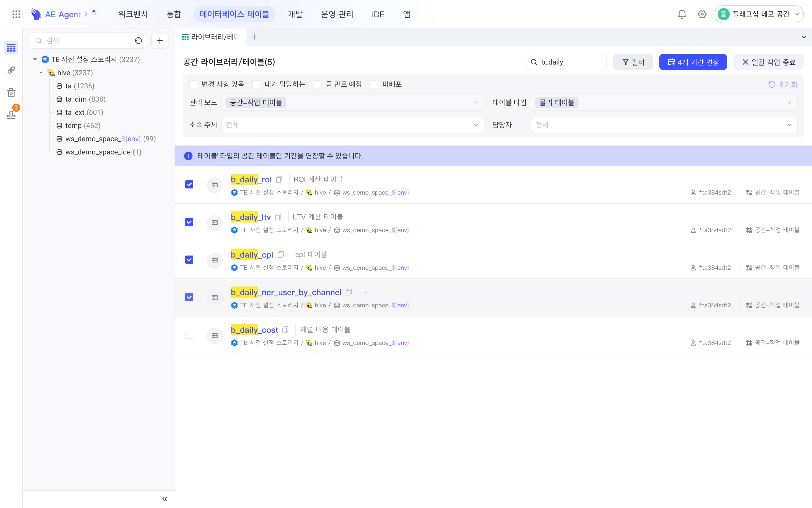Click the b_daily search field
Image resolution: width=812 pixels, height=508 pixels.
(x=566, y=62)
